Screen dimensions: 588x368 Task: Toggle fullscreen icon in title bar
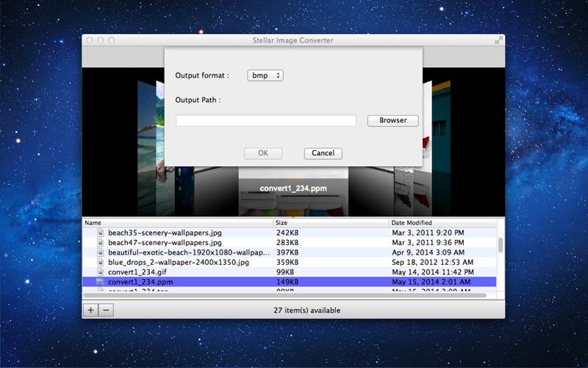498,40
